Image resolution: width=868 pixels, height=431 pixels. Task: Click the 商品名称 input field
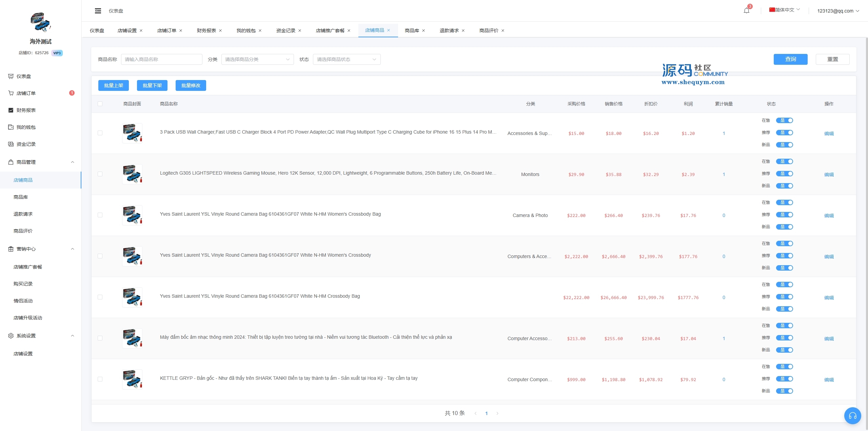(161, 59)
